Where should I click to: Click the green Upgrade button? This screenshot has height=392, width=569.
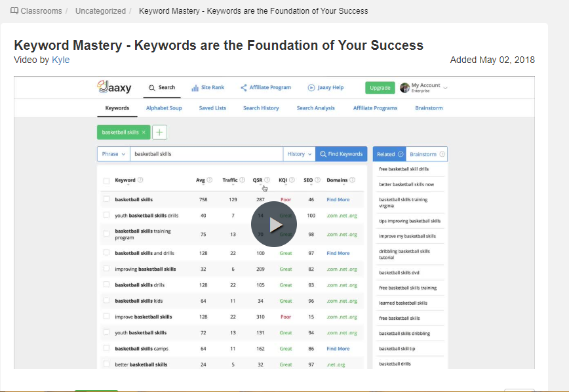click(x=380, y=88)
